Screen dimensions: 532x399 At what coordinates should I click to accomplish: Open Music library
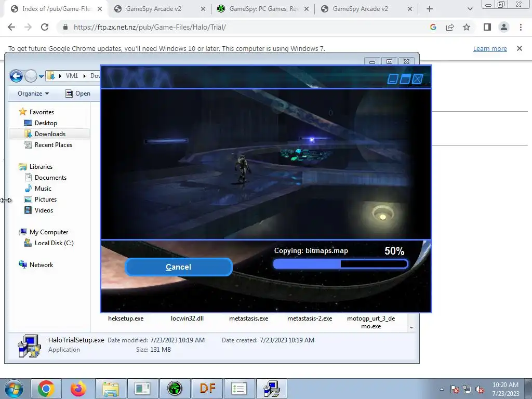pos(43,188)
